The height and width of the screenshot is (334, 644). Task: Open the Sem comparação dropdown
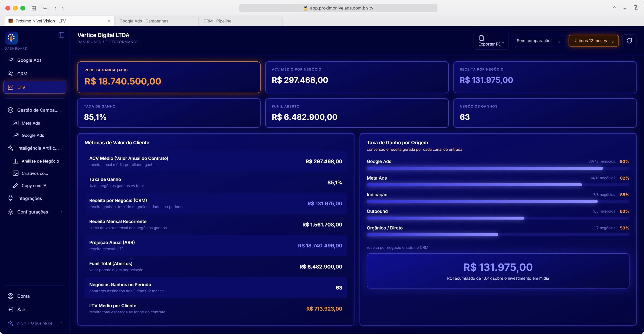[538, 41]
